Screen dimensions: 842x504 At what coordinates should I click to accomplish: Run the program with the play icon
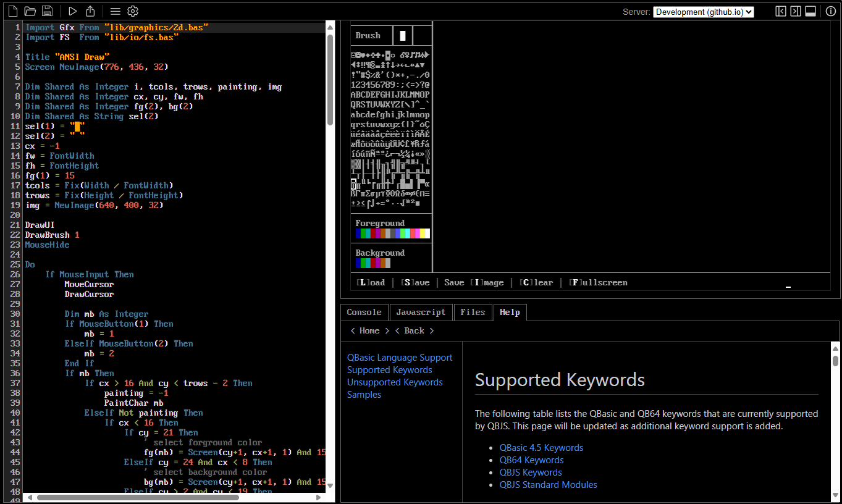[x=73, y=11]
